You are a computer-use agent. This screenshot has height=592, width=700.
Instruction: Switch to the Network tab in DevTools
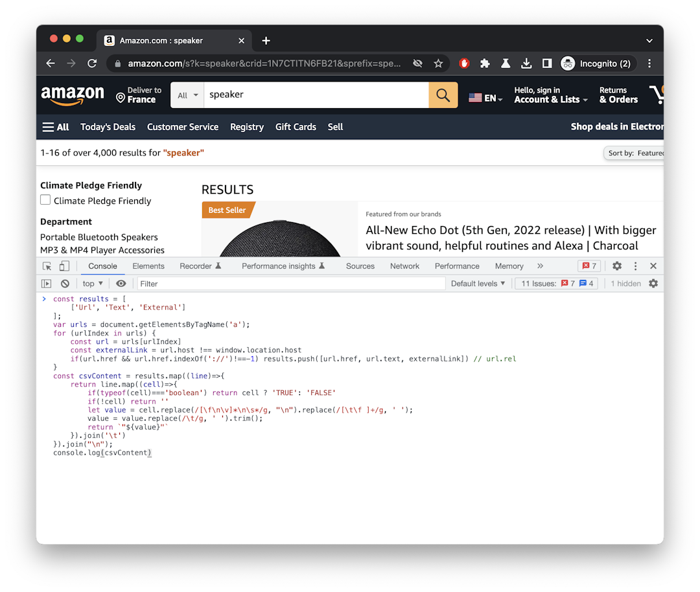[x=404, y=266]
